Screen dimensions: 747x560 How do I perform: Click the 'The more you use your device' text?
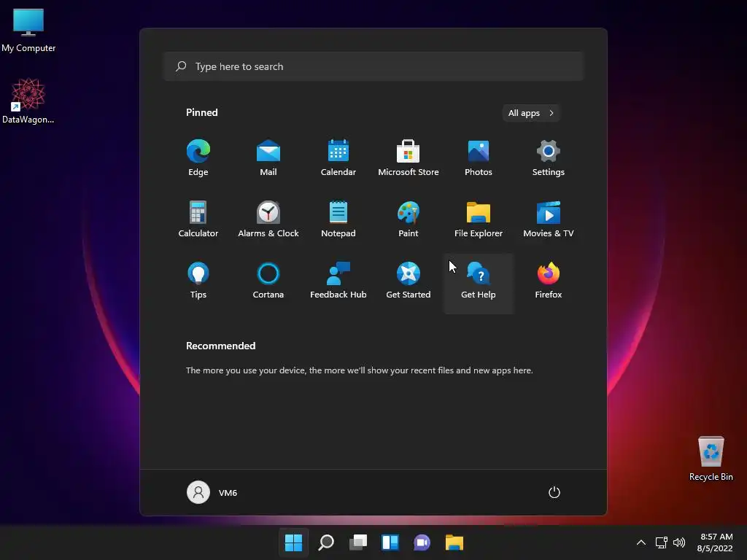coord(359,370)
